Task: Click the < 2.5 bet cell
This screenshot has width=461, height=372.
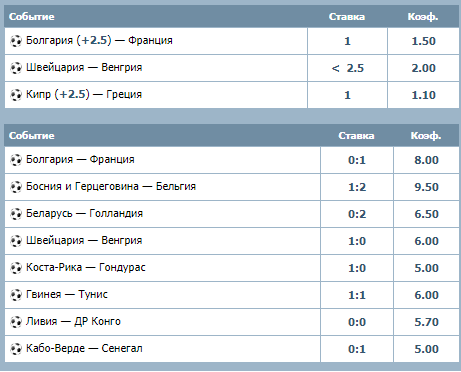Action: (347, 68)
